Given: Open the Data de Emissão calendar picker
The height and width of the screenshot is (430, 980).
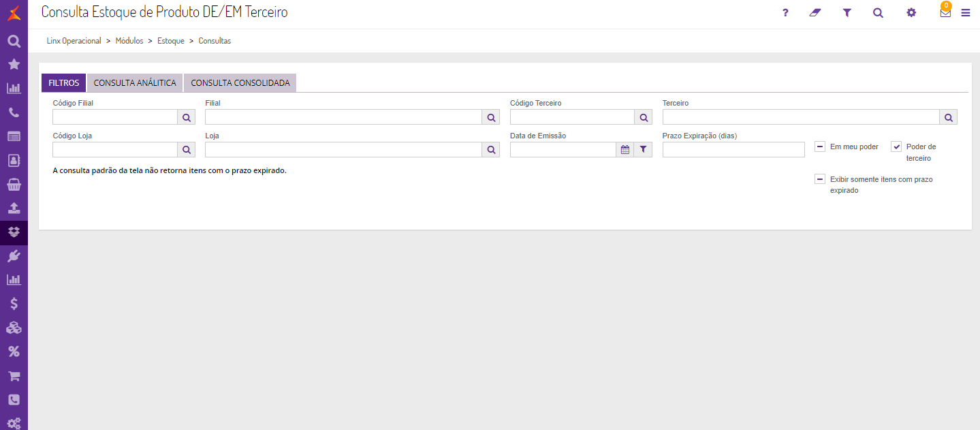Looking at the screenshot, I should tap(625, 150).
